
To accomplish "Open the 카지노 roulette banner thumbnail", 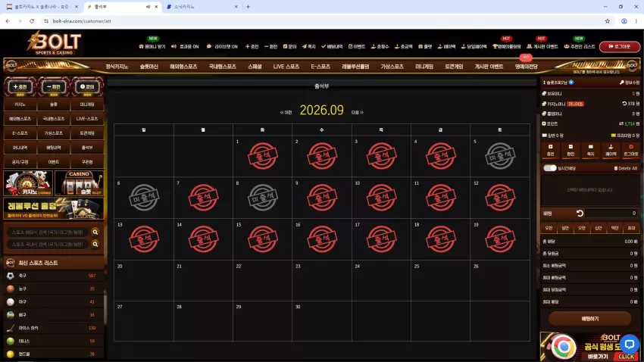I will coord(28,183).
